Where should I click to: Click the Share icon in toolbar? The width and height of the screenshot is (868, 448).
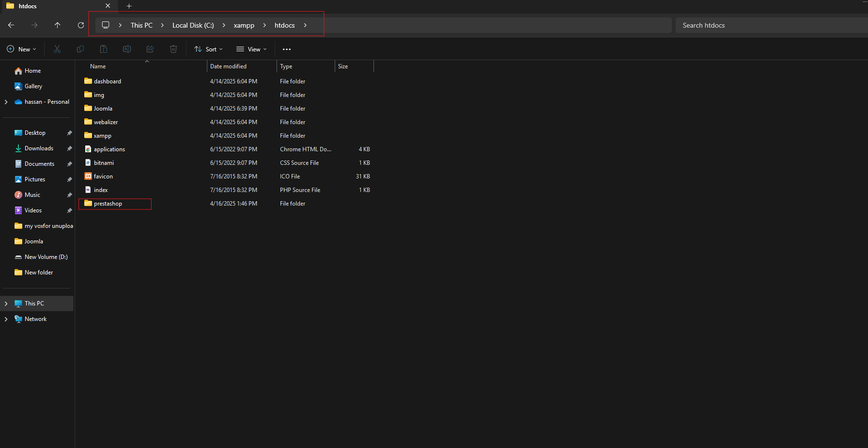150,49
